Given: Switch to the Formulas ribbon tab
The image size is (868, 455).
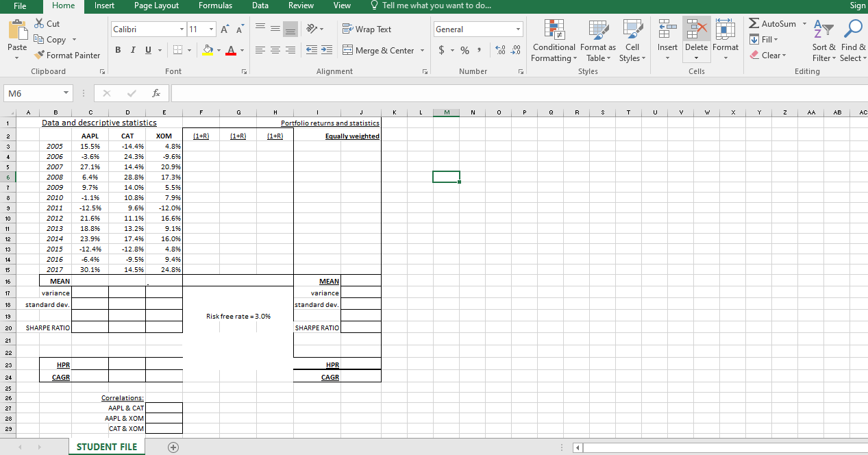Looking at the screenshot, I should coord(215,5).
